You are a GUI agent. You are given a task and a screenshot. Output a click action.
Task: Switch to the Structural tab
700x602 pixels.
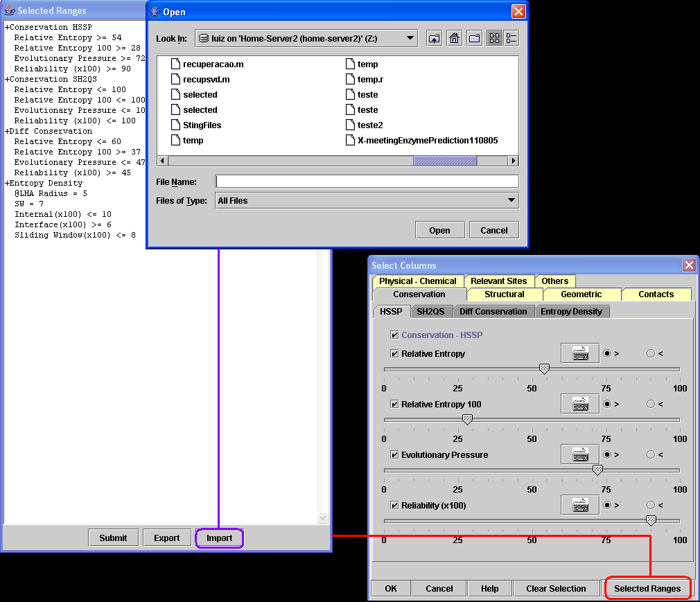(x=505, y=294)
